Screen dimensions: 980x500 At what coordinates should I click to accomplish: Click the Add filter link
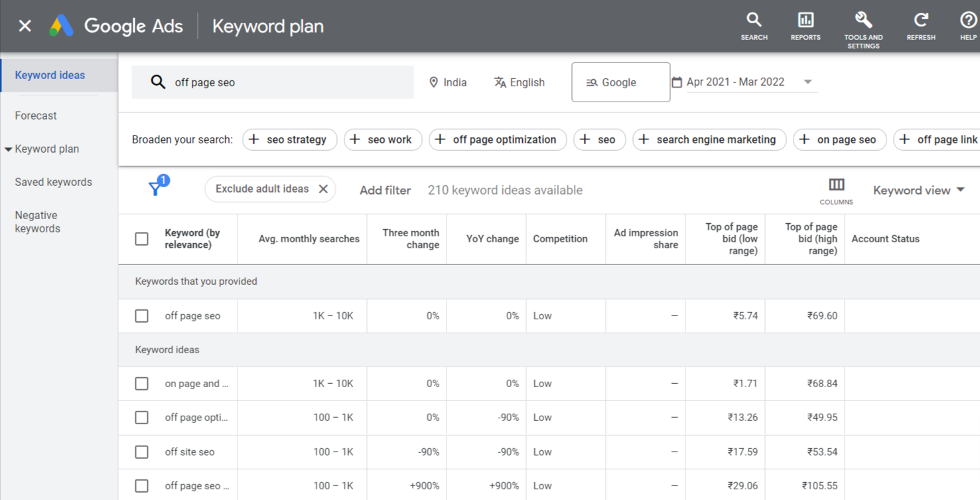point(385,191)
